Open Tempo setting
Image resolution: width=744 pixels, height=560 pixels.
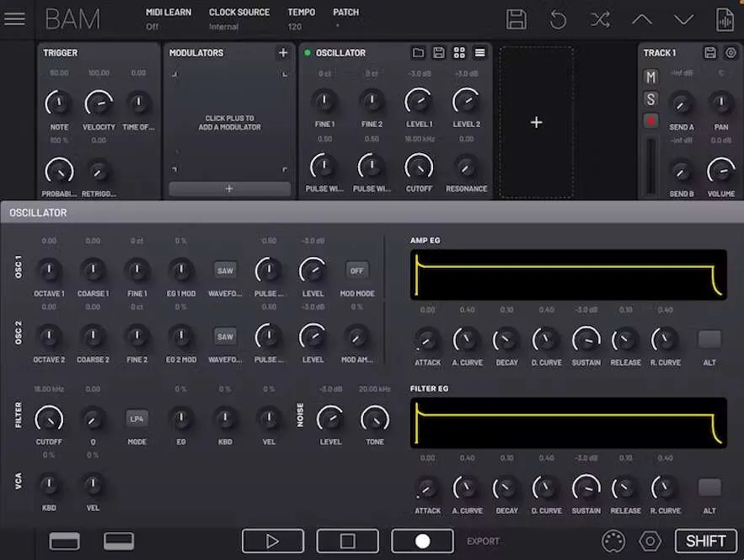click(301, 19)
